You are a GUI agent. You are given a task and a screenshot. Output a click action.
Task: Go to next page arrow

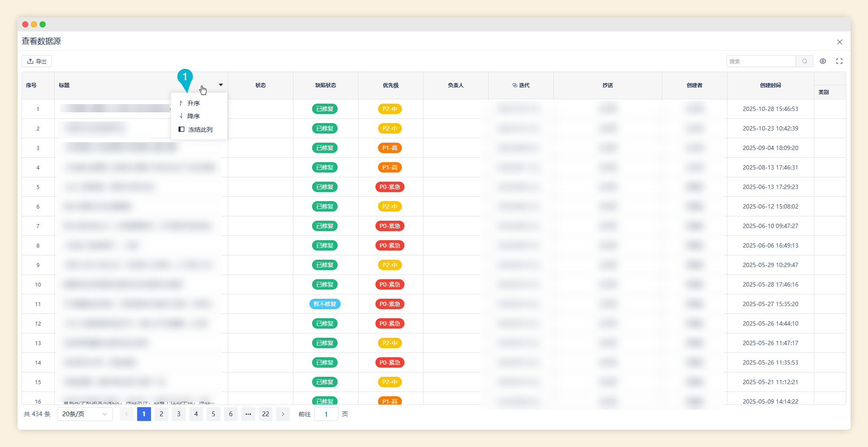[x=283, y=414]
